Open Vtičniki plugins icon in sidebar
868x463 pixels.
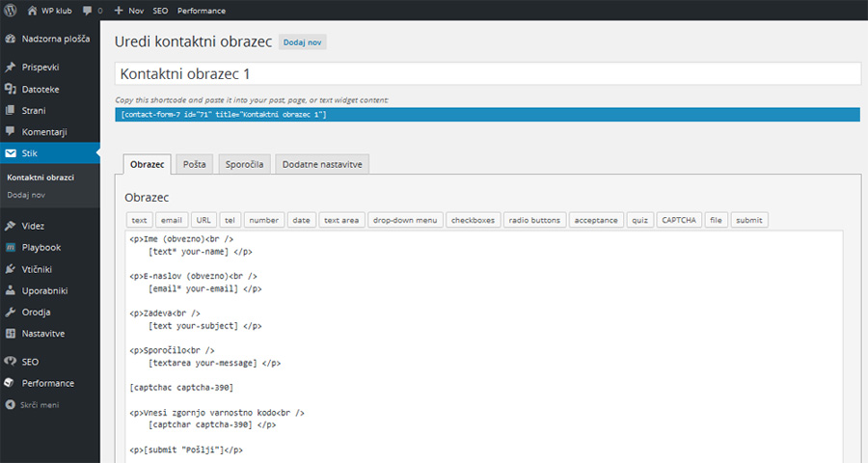coord(10,269)
